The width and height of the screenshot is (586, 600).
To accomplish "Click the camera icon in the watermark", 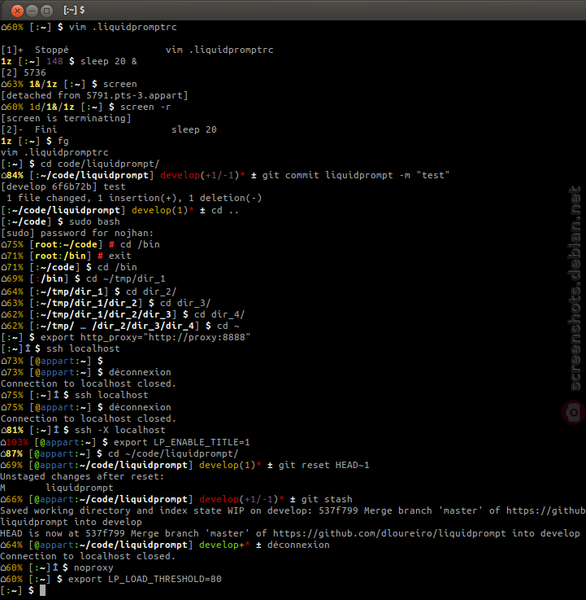I will [x=573, y=412].
